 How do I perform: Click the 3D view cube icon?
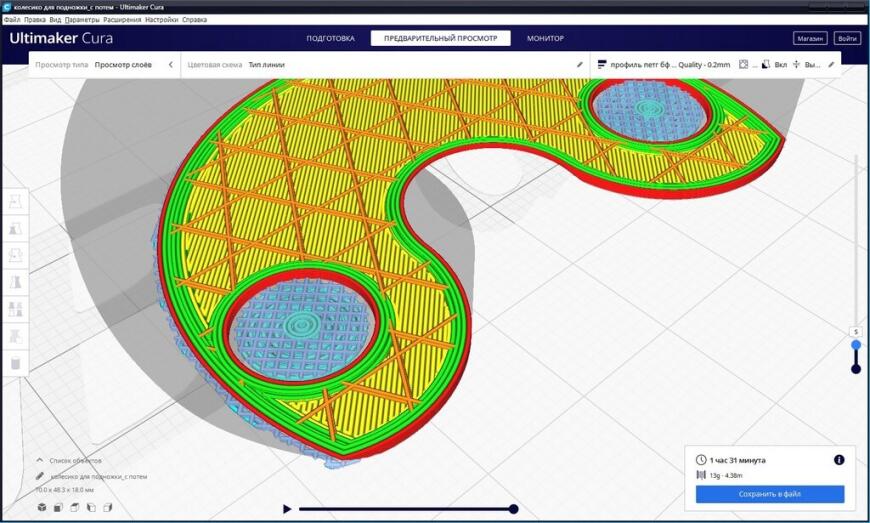tap(42, 507)
